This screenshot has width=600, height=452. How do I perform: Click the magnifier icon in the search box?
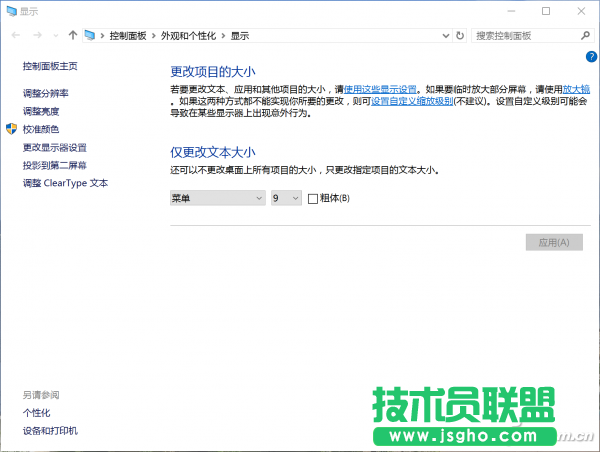pyautogui.click(x=586, y=35)
